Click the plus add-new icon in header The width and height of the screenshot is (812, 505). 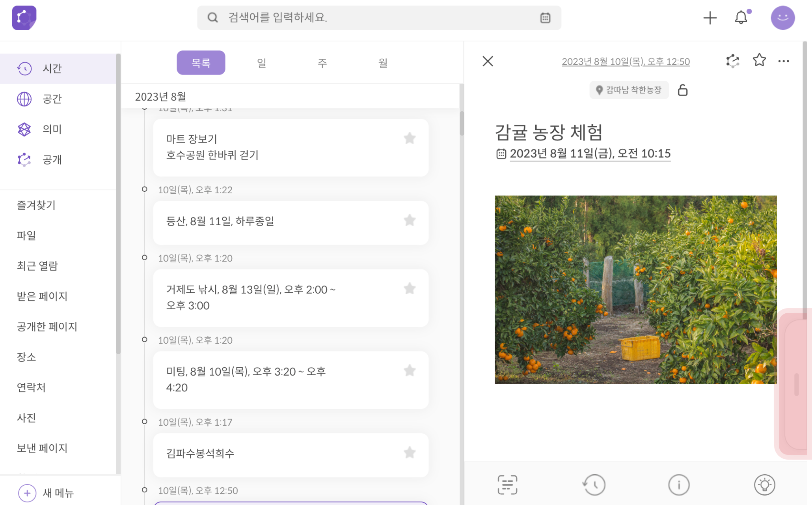pyautogui.click(x=710, y=18)
